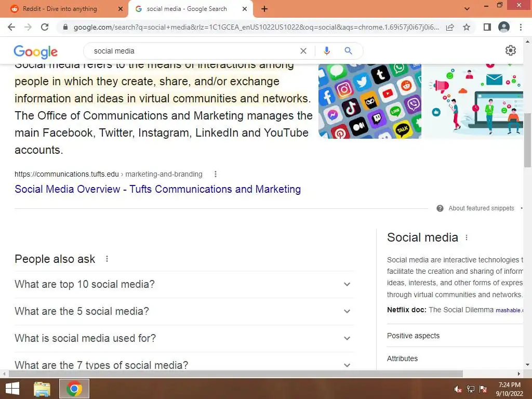This screenshot has height=399, width=532.
Task: Reload the current page
Action: pos(45,27)
